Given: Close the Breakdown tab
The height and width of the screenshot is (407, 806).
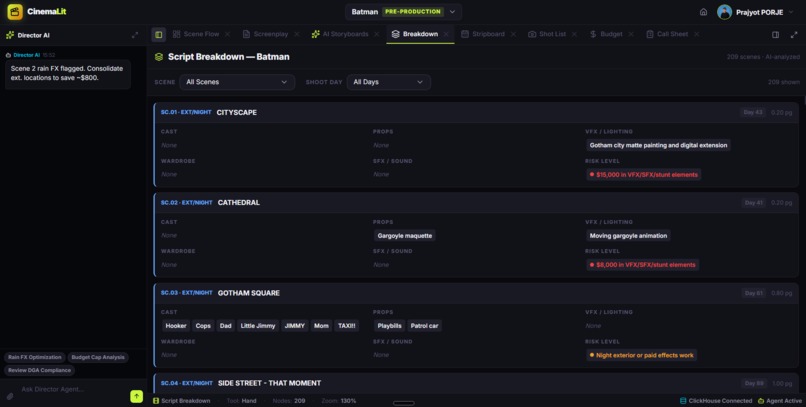Looking at the screenshot, I should coord(446,34).
